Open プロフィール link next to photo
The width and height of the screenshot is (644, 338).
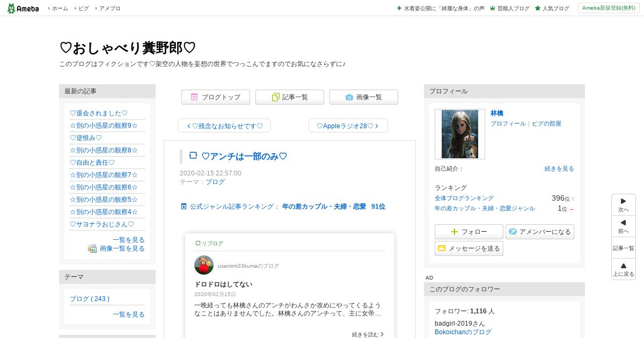pyautogui.click(x=508, y=123)
